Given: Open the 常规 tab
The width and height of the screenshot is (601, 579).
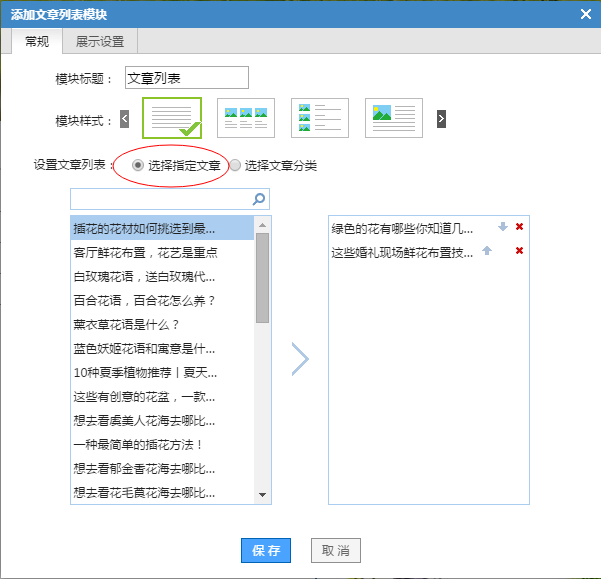Looking at the screenshot, I should click(x=37, y=41).
